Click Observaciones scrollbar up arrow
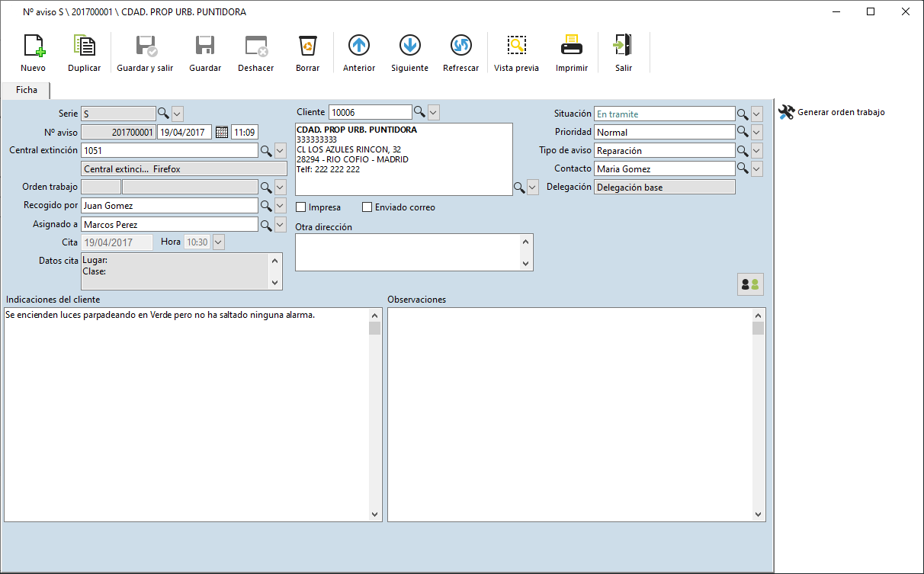The height and width of the screenshot is (574, 924). click(758, 315)
